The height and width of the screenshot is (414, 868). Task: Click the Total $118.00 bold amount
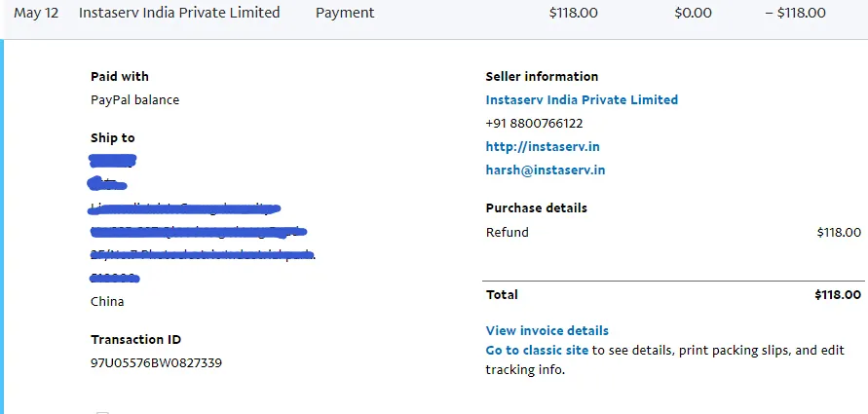838,294
